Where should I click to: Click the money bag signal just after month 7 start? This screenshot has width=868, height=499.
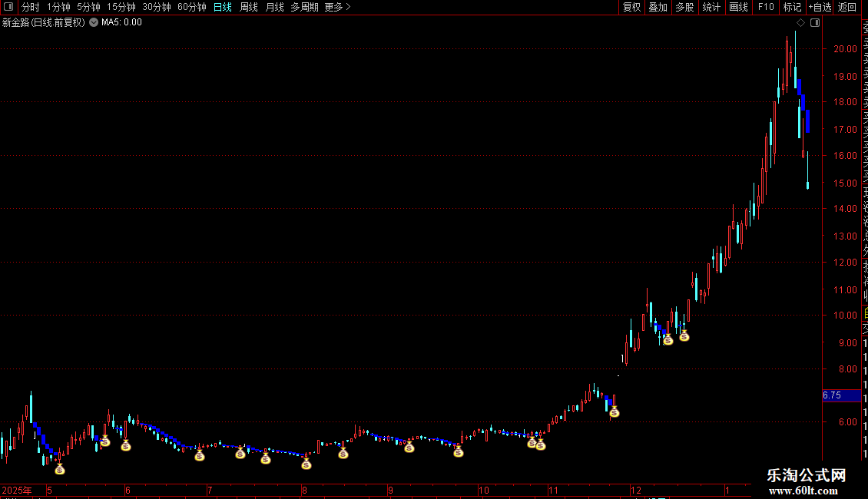[240, 453]
